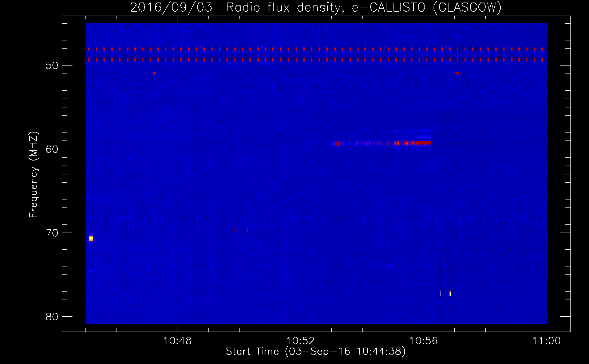Click the "10:48" time tick label
Image resolution: width=589 pixels, height=364 pixels.
pos(177,341)
